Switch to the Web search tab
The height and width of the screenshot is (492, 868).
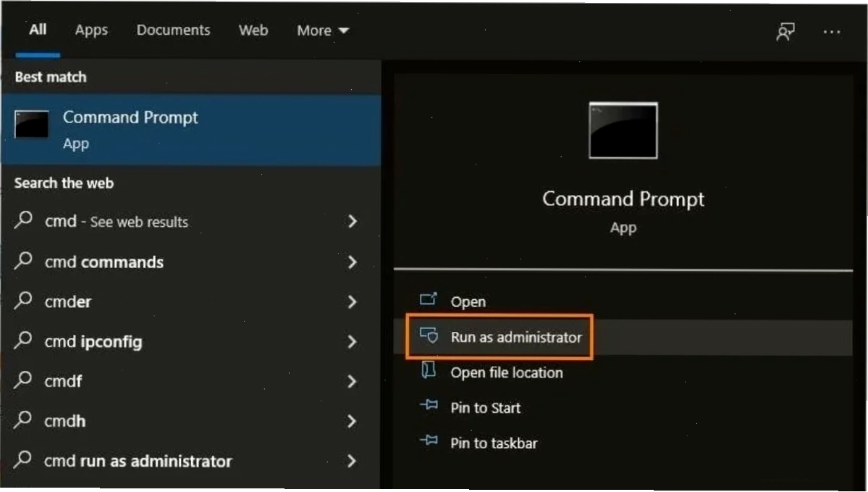(253, 30)
